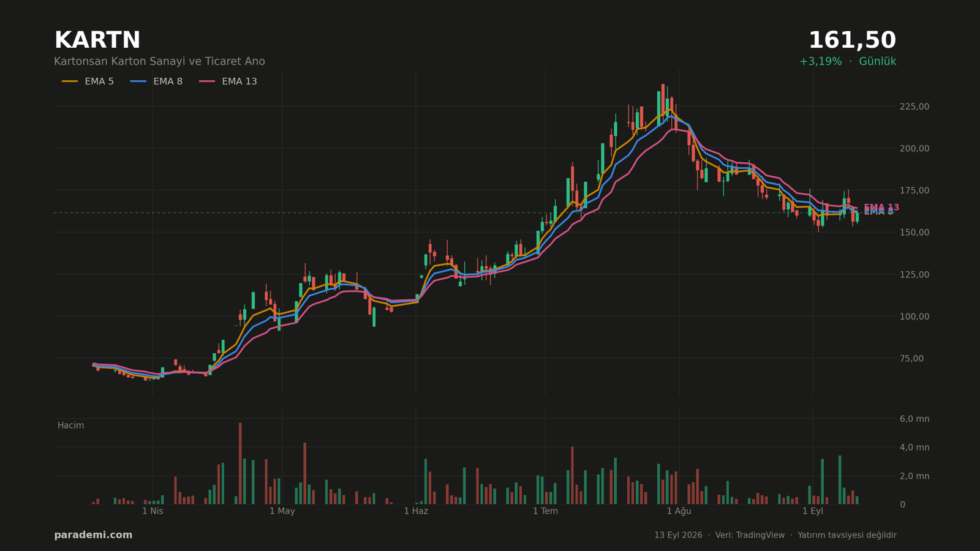The height and width of the screenshot is (551, 980).
Task: Click the 13 Eyl 2026 date text
Action: click(678, 535)
